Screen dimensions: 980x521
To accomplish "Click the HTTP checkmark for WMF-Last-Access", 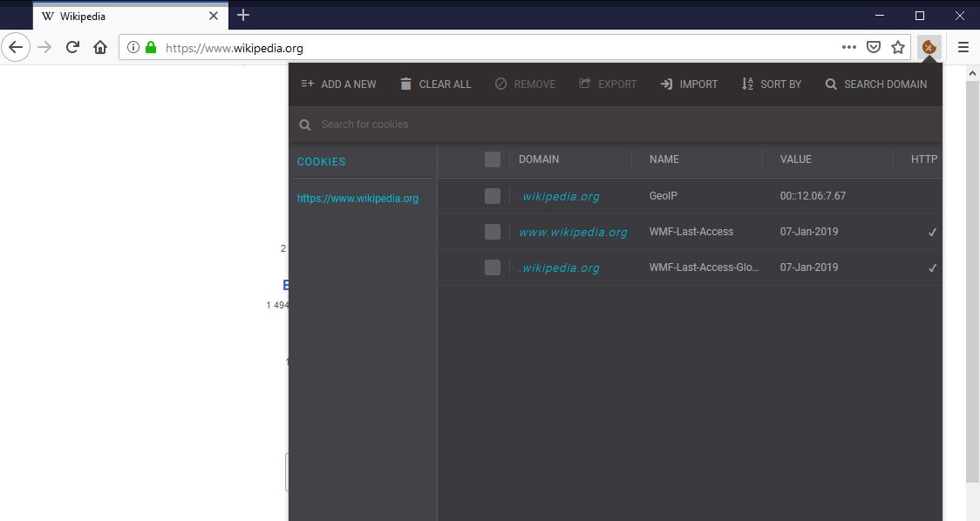I will (x=933, y=233).
